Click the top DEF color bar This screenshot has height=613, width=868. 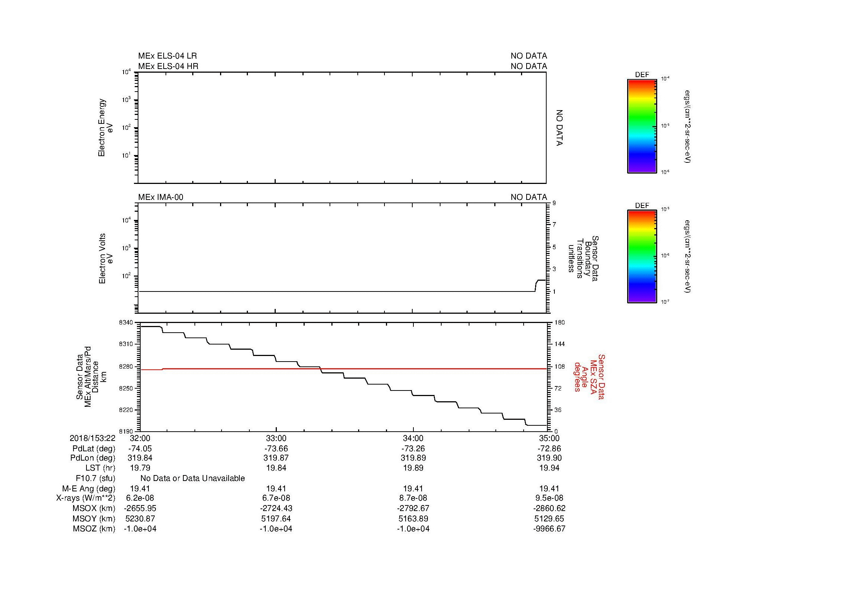pos(642,126)
